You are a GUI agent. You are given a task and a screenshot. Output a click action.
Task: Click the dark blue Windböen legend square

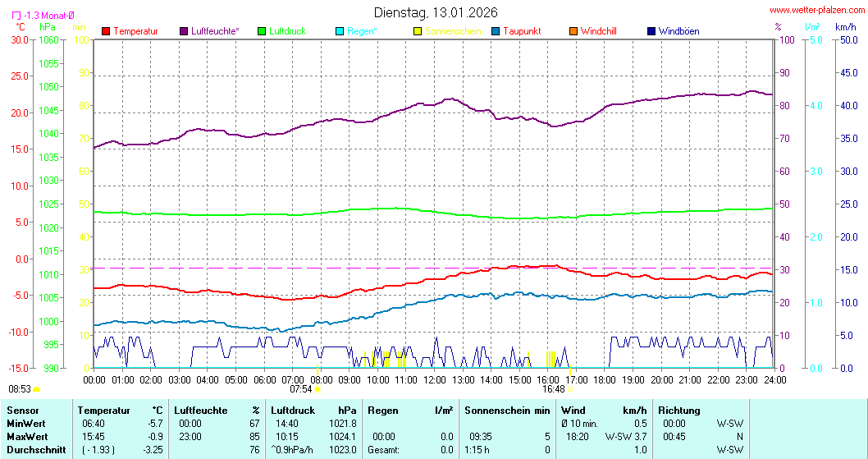click(x=651, y=31)
